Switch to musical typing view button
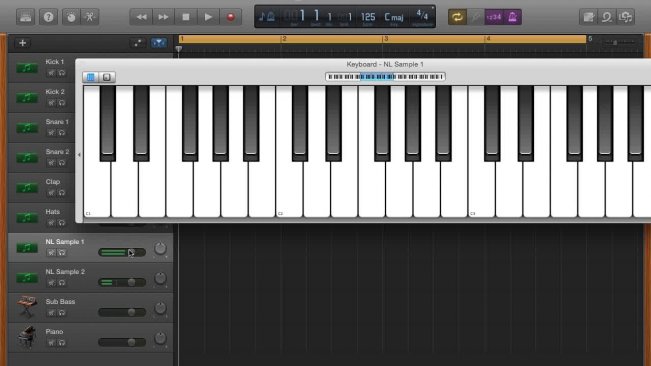651x366 pixels. point(107,77)
